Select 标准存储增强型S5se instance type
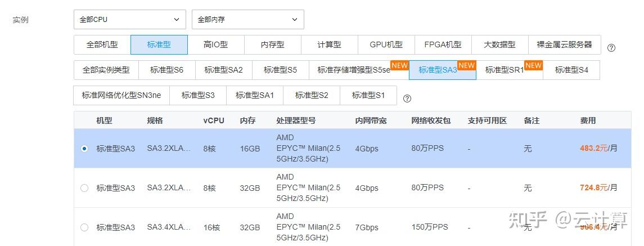The width and height of the screenshot is (644, 246). 353,70
